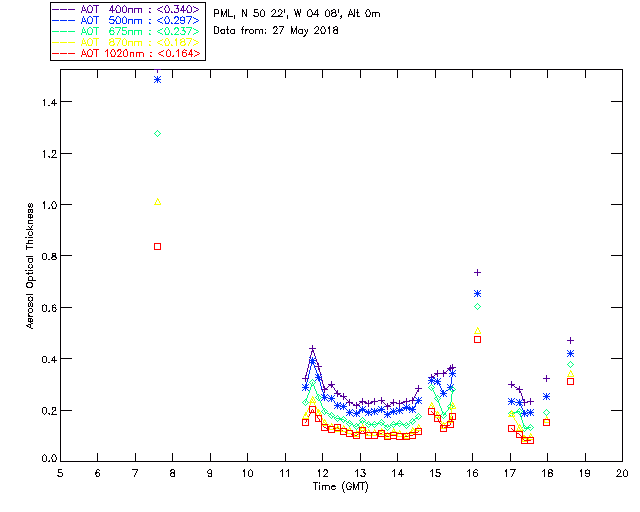640x512 pixels.
Task: Click the AOT 400nm legend entry
Action: 127,9
